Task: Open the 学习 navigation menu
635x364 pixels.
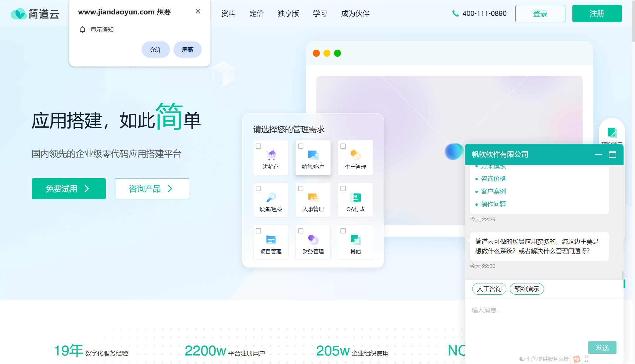Action: pos(320,14)
